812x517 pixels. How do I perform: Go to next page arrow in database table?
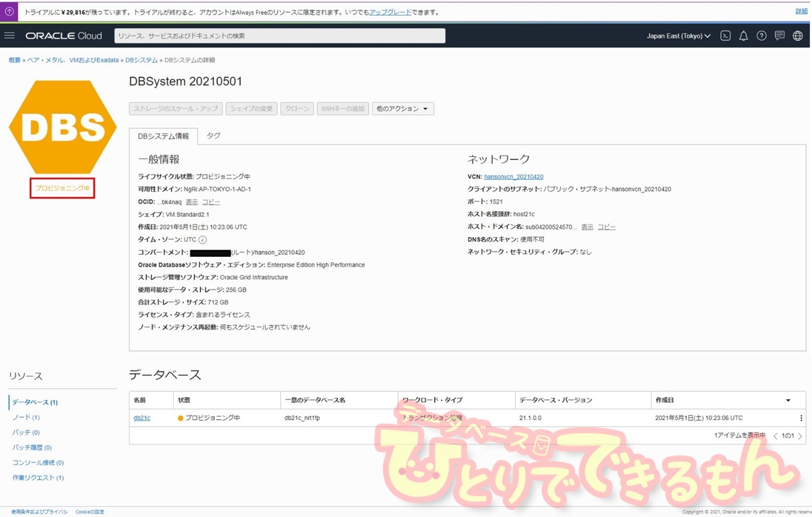800,436
